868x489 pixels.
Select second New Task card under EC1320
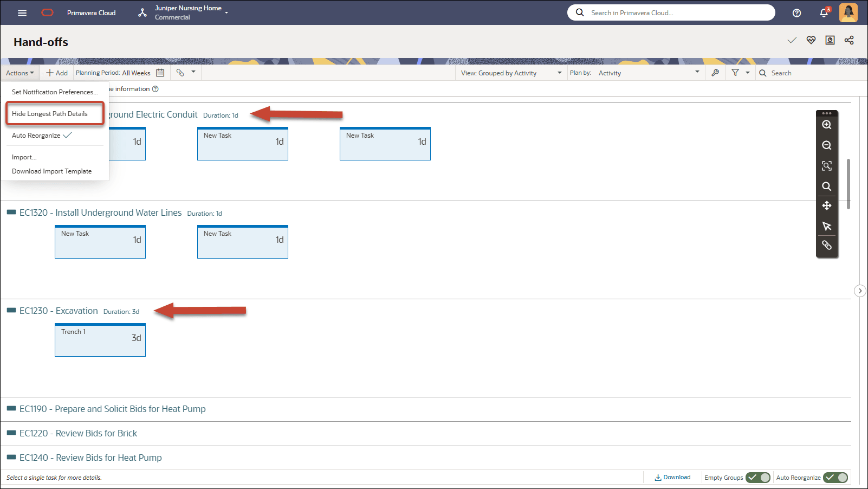click(243, 242)
